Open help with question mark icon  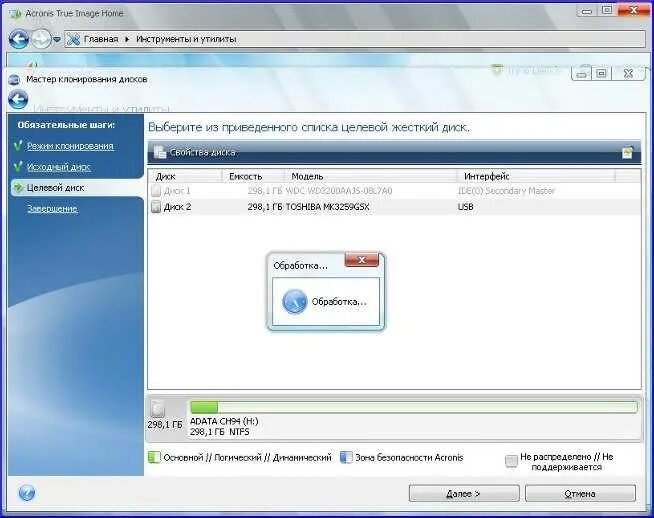pos(27,493)
